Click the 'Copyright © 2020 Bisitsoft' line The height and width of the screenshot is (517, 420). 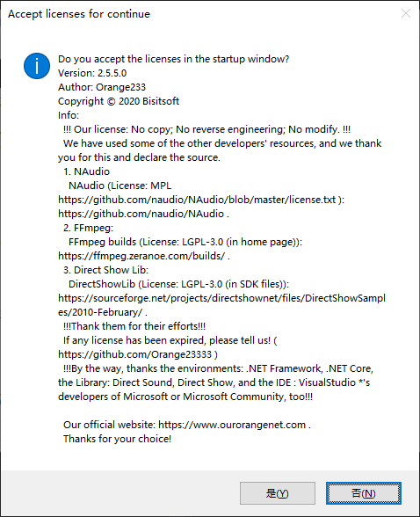pos(119,101)
